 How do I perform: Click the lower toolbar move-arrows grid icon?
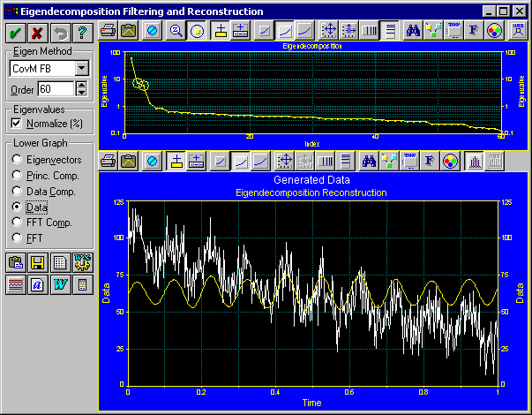pyautogui.click(x=285, y=161)
